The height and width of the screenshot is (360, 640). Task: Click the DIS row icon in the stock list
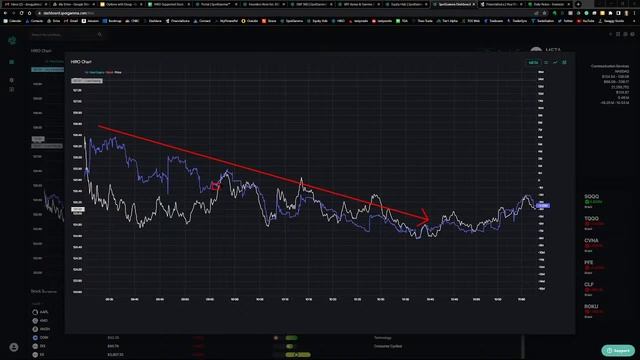point(35,346)
